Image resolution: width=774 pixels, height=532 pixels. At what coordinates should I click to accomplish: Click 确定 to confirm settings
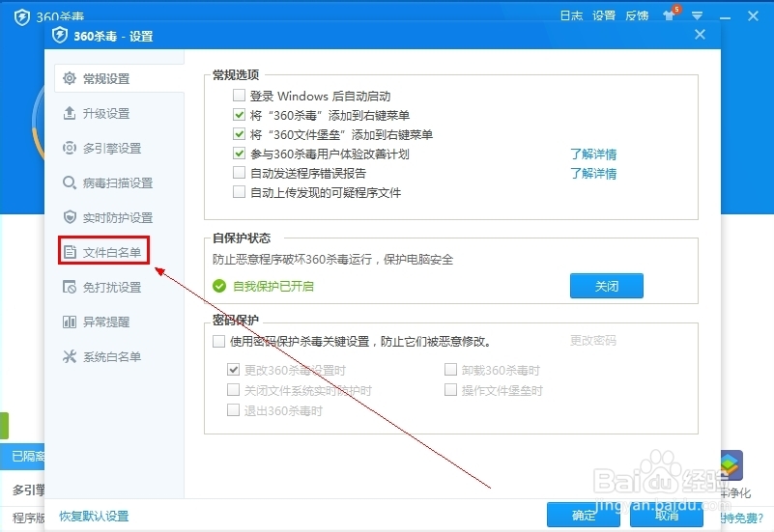coord(584,516)
